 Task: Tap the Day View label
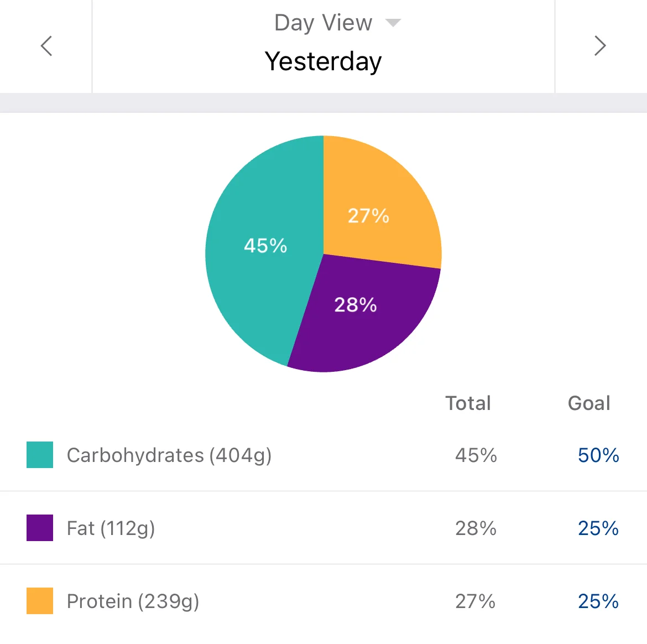(x=323, y=23)
